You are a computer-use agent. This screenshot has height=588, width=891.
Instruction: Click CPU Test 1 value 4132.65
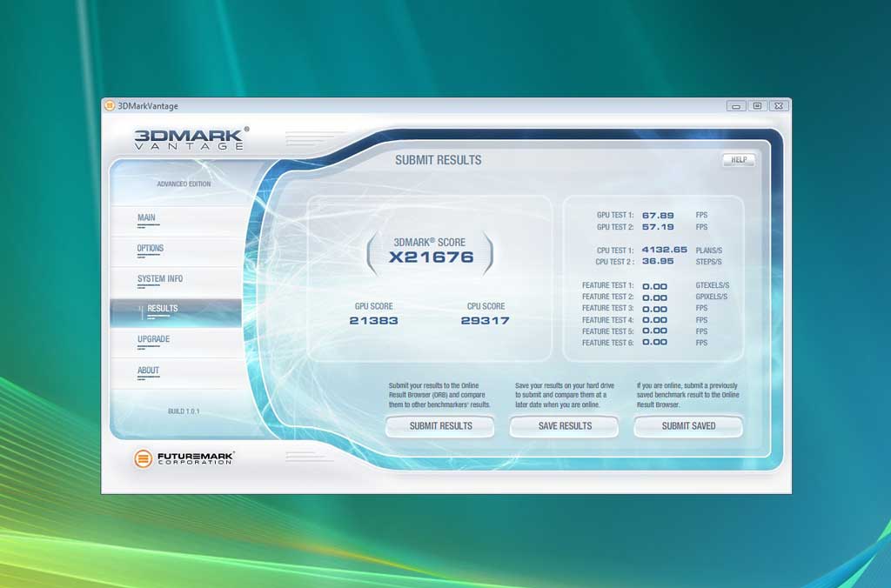click(664, 250)
